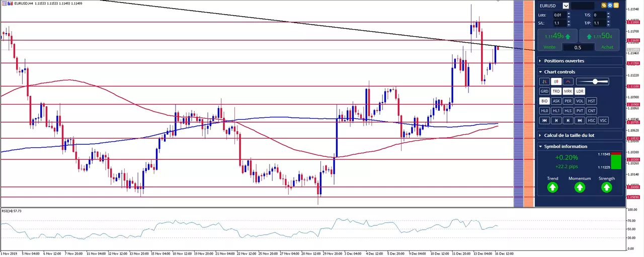Image resolution: width=644 pixels, height=257 pixels.
Task: Click the Trend green arrow indicator
Action: pos(552,188)
